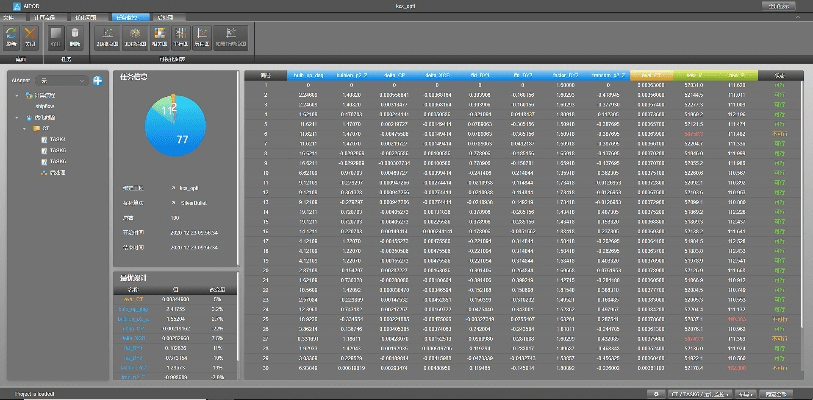Select the first document item under the folder
The image size is (813, 400).
[56, 139]
